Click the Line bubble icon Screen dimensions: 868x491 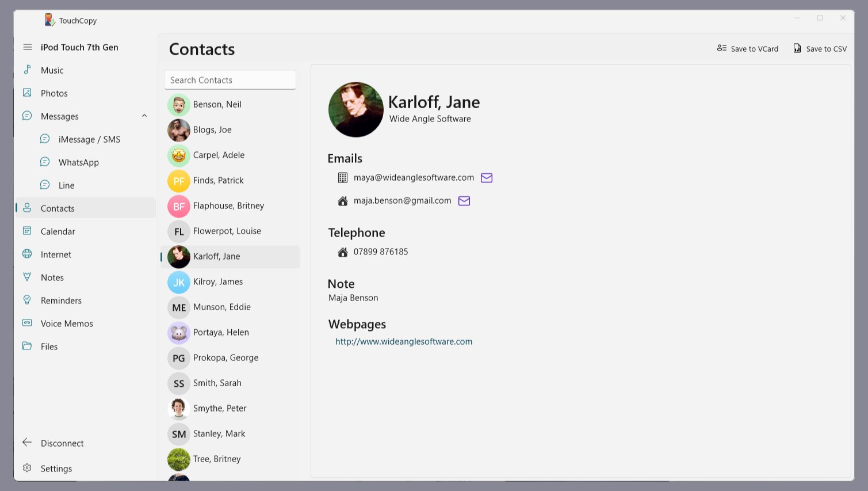tap(45, 185)
